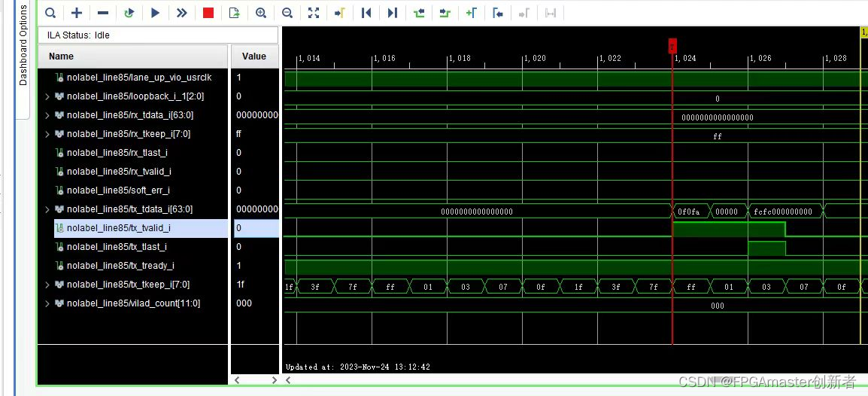Click the 'fcfc000000000' tx_tdata segment
The image size is (868, 396).
(x=785, y=212)
